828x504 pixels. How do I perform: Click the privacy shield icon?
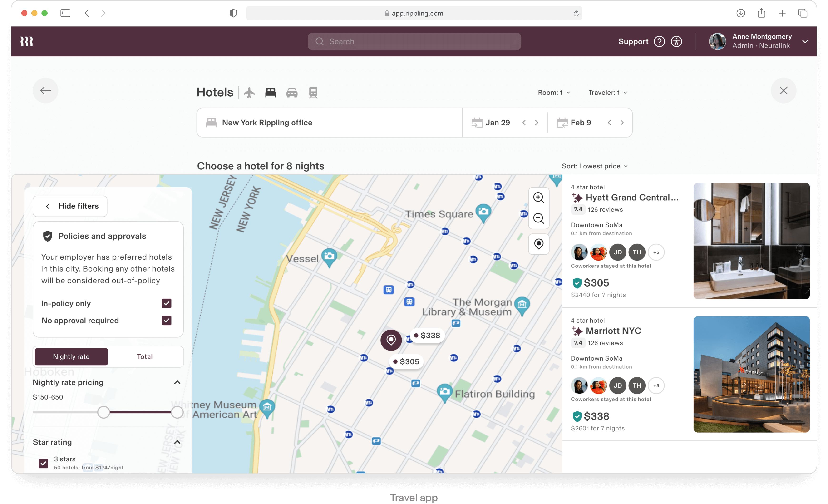(233, 13)
